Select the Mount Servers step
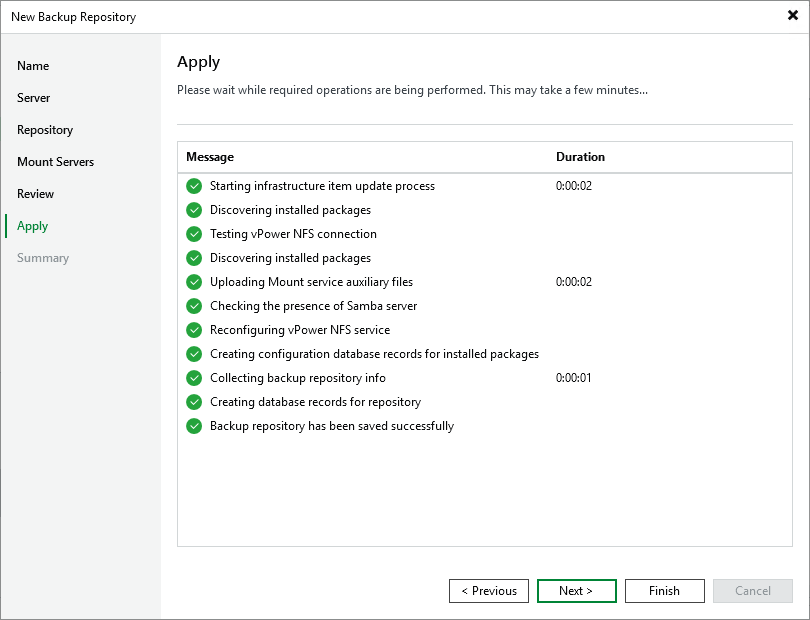This screenshot has width=810, height=620. [x=55, y=162]
